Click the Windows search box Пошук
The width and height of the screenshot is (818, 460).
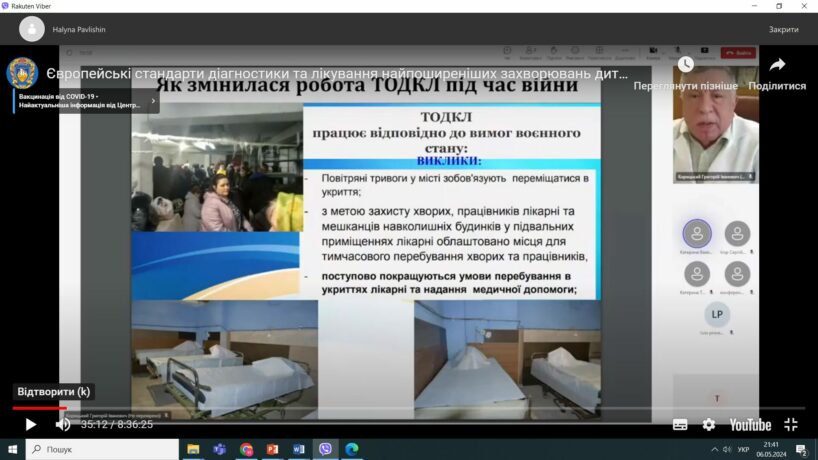point(100,449)
